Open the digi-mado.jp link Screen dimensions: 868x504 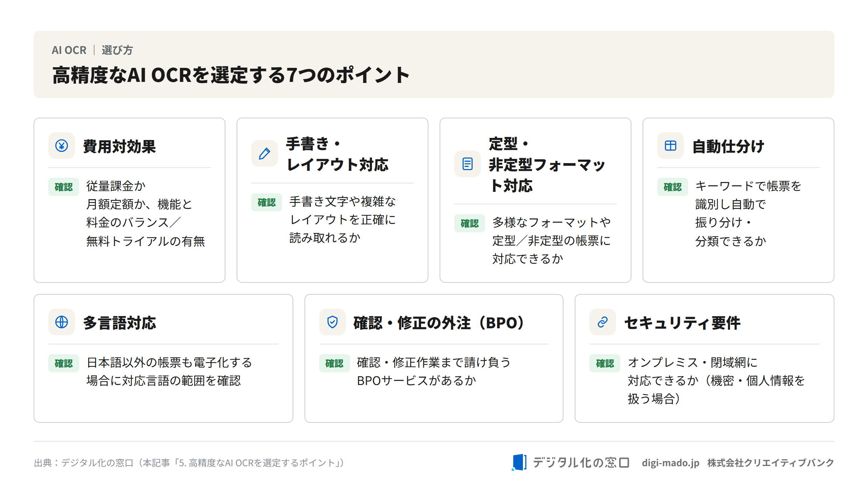coord(671,463)
